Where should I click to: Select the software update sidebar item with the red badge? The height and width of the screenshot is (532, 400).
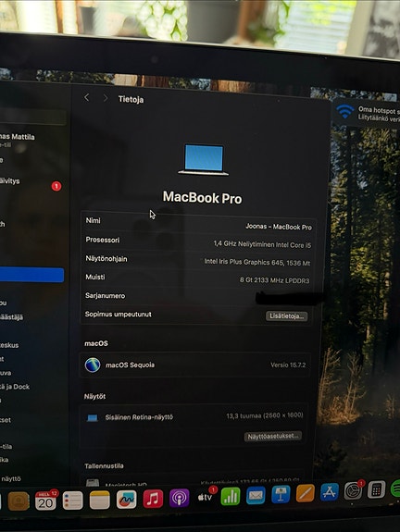(x=31, y=183)
